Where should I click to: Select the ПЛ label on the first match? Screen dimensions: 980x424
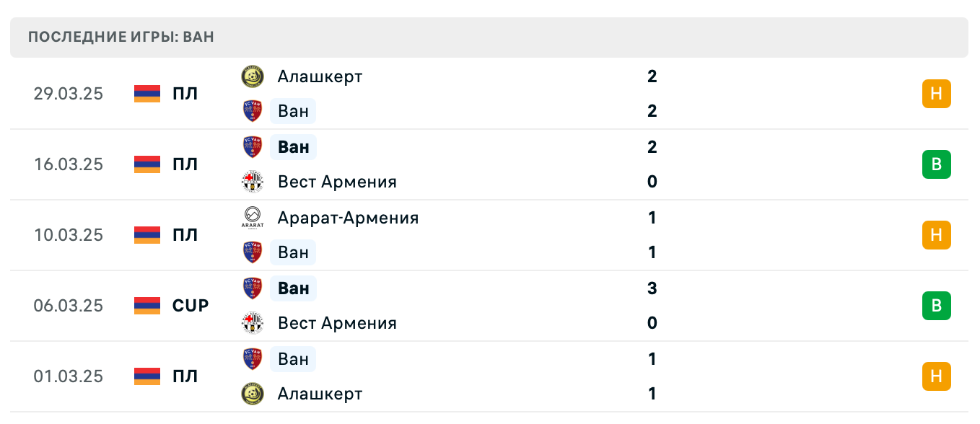(185, 93)
